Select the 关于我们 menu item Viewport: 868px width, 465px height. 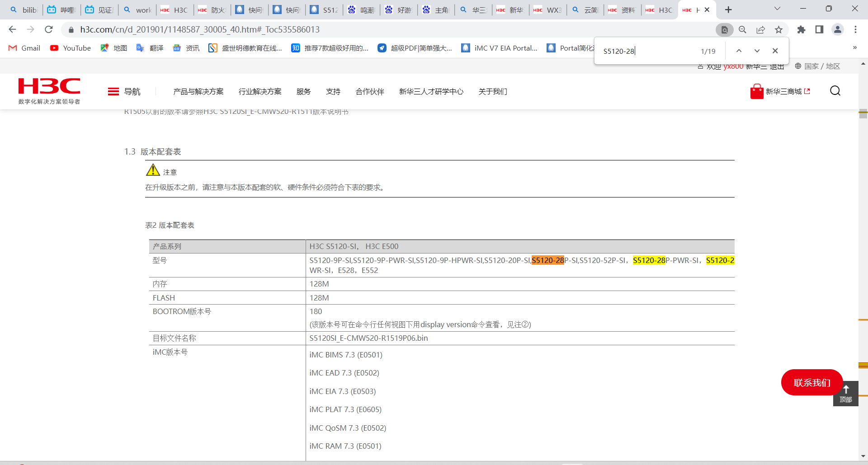[x=492, y=91]
